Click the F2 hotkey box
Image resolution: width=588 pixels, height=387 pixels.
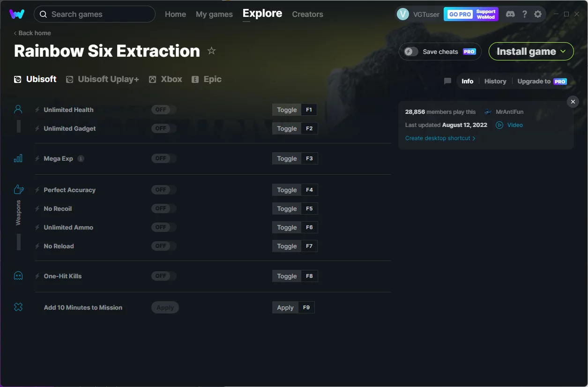click(309, 128)
